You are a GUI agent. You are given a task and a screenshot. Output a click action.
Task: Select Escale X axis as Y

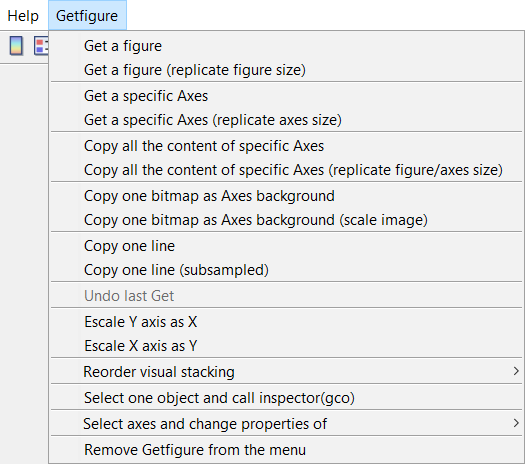pos(286,346)
